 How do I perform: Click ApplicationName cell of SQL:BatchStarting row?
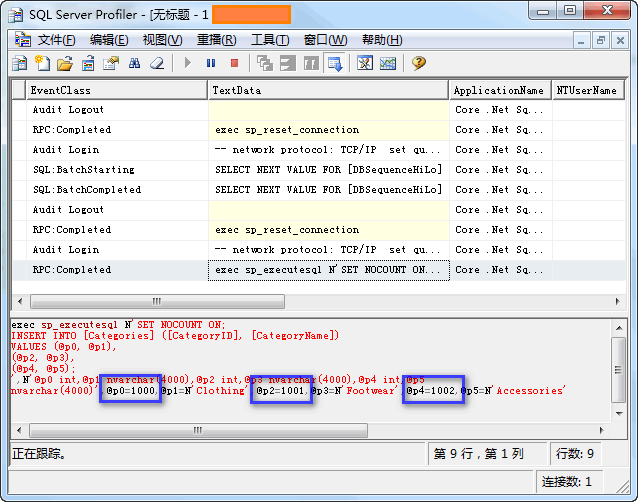[x=500, y=170]
